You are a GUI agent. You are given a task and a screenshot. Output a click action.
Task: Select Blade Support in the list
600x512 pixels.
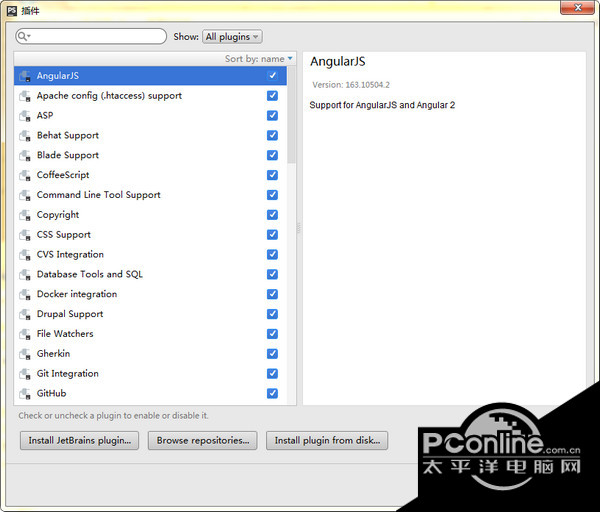point(150,155)
